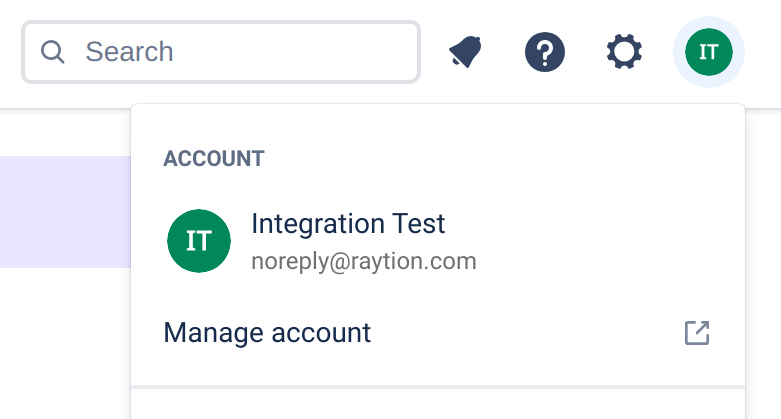Click the external link icon beside Manage account
Viewport: 781px width, 419px height.
(697, 333)
